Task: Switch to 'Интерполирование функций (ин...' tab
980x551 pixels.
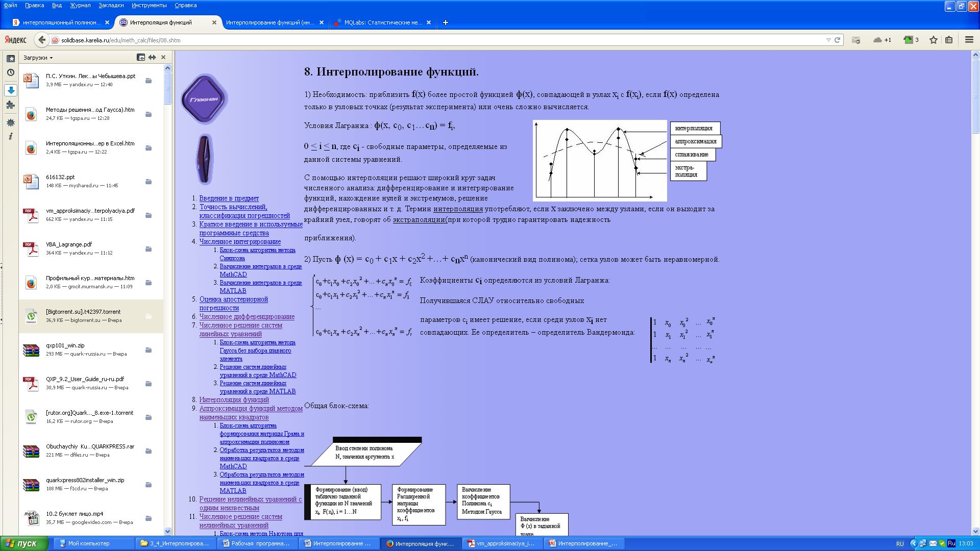Action: (x=271, y=22)
